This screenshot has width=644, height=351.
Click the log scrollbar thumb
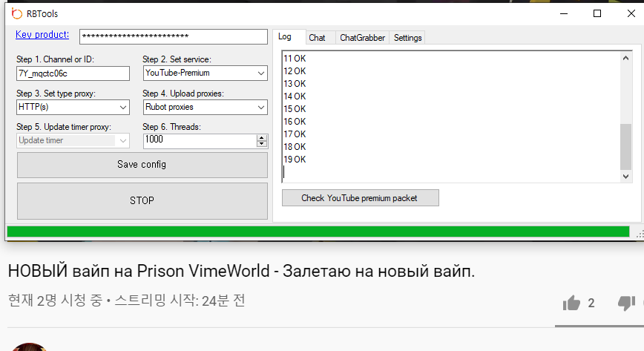[x=625, y=146]
